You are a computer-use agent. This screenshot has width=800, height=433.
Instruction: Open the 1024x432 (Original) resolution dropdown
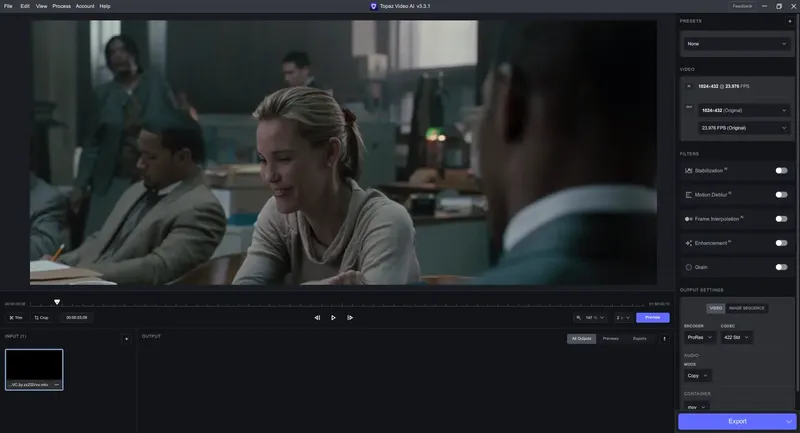(744, 110)
